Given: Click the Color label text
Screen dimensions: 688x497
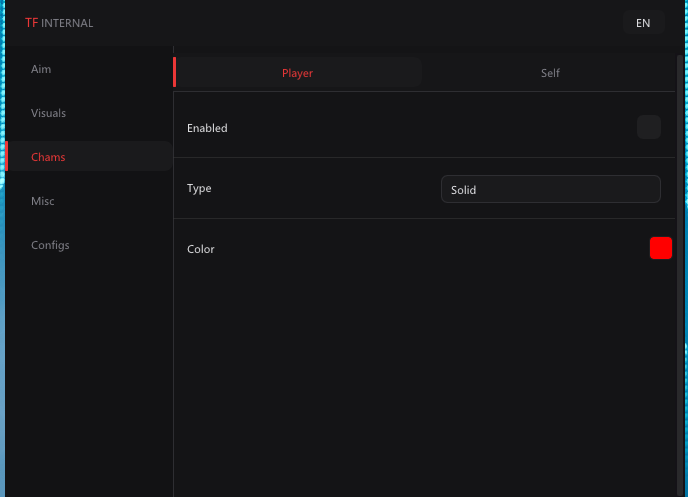Looking at the screenshot, I should [201, 249].
